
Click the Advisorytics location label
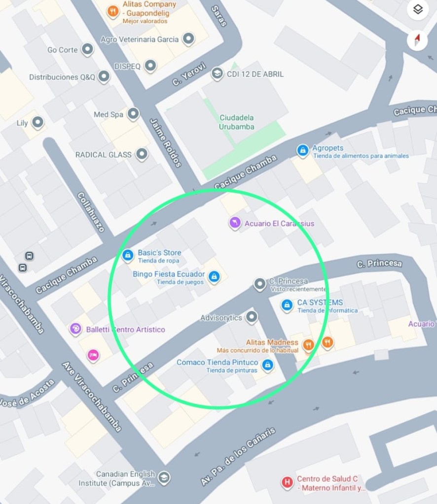(221, 318)
